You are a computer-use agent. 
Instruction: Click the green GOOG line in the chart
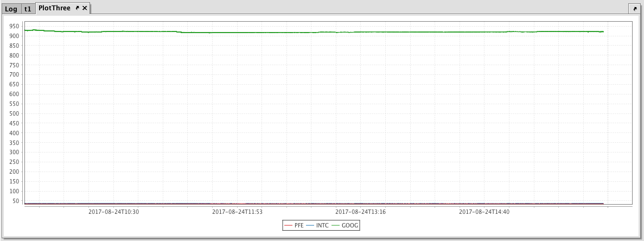coord(271,33)
